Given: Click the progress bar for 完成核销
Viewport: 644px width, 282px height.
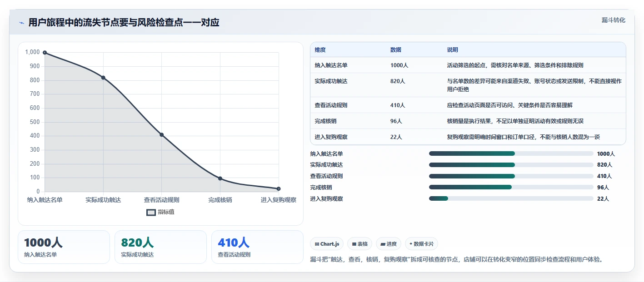Looking at the screenshot, I should click(511, 187).
